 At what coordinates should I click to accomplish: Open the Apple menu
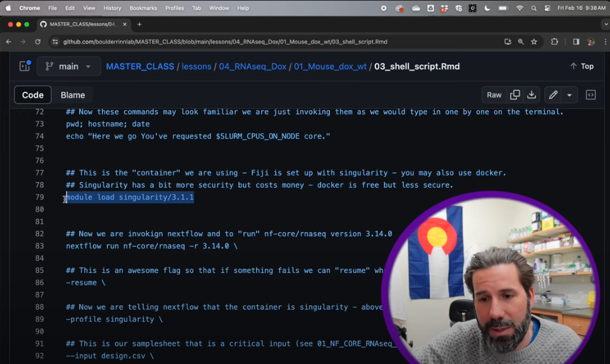pos(9,8)
